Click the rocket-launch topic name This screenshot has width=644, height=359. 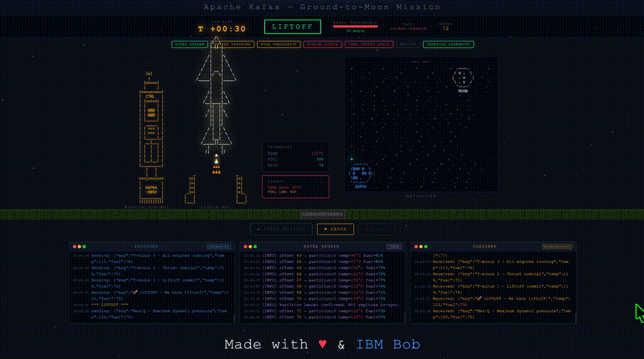[409, 29]
